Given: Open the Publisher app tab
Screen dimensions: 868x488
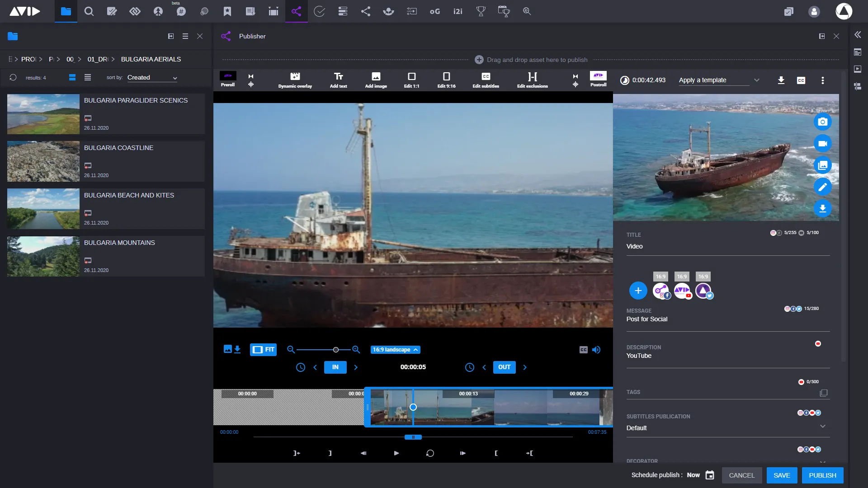Looking at the screenshot, I should pyautogui.click(x=296, y=11).
